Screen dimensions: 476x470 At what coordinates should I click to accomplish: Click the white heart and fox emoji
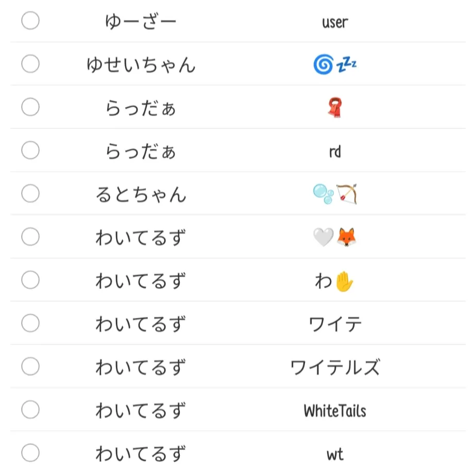[335, 238]
